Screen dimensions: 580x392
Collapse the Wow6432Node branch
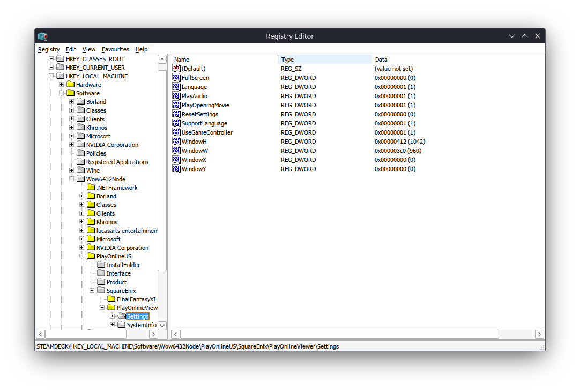[71, 179]
